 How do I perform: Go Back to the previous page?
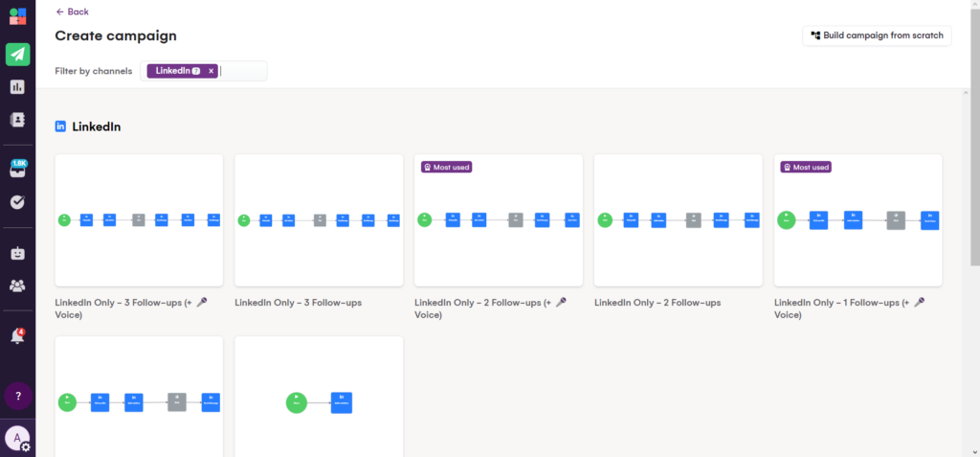point(72,11)
